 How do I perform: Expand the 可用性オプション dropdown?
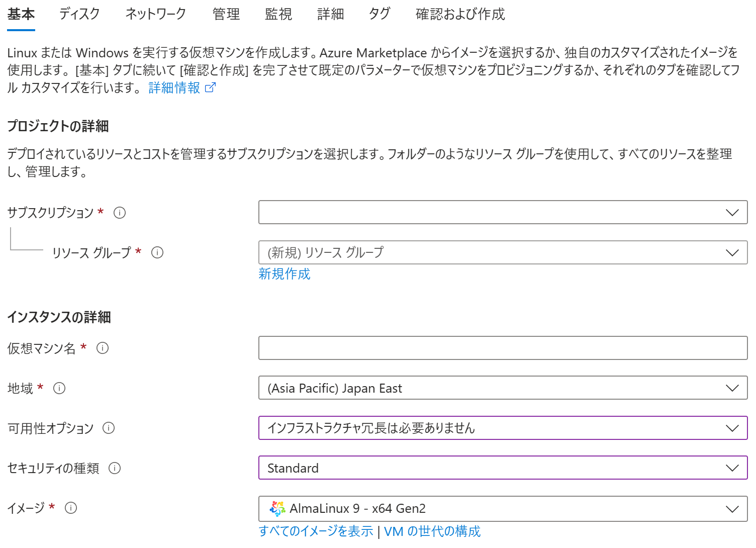point(503,428)
